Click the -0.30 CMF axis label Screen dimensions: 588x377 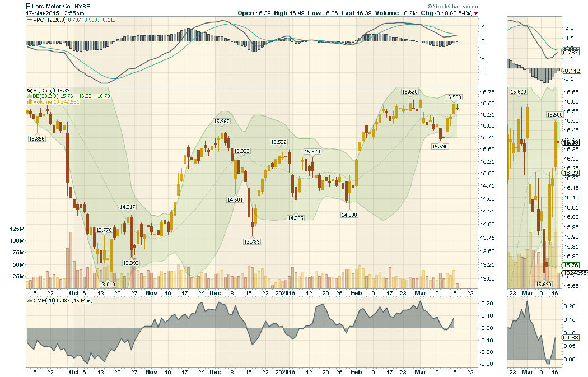[487, 364]
